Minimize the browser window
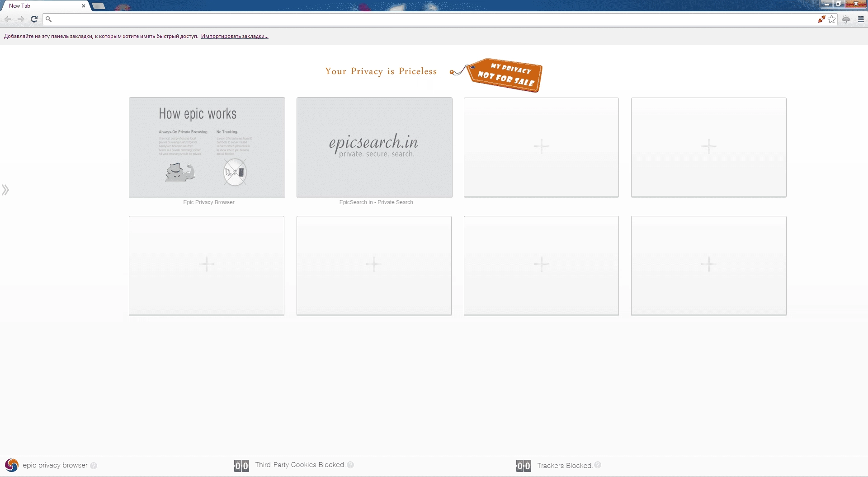The image size is (868, 477). [x=827, y=4]
